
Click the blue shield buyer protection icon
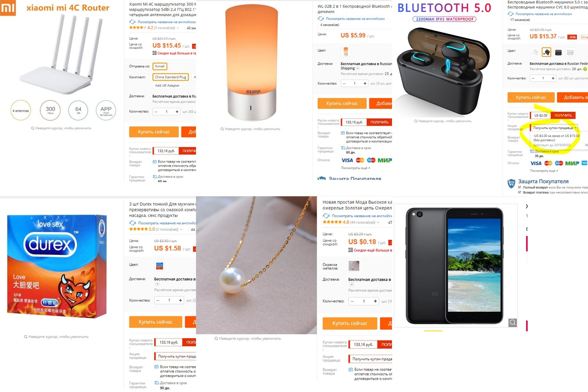[512, 184]
